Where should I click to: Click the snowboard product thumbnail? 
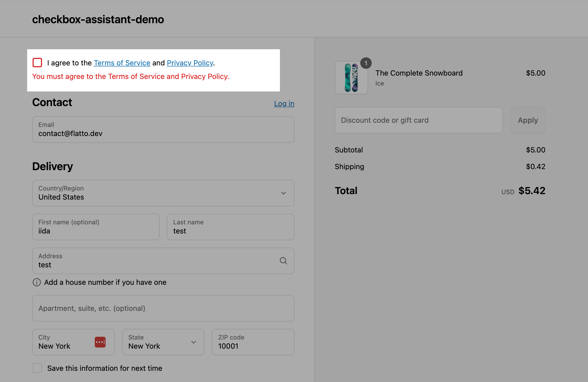(351, 78)
